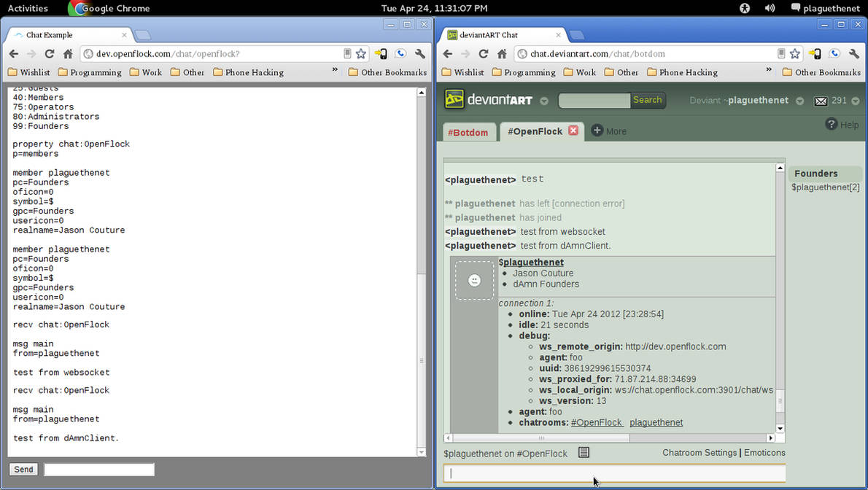Switch to the #Botdom tab
The width and height of the screenshot is (868, 490).
click(x=469, y=132)
